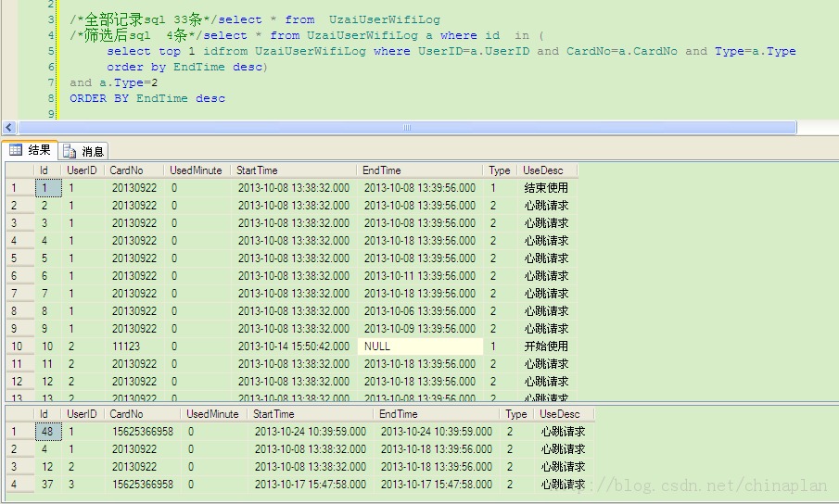Place the cursor on the 'ORDER BY EndTime desc' line

tap(147, 98)
